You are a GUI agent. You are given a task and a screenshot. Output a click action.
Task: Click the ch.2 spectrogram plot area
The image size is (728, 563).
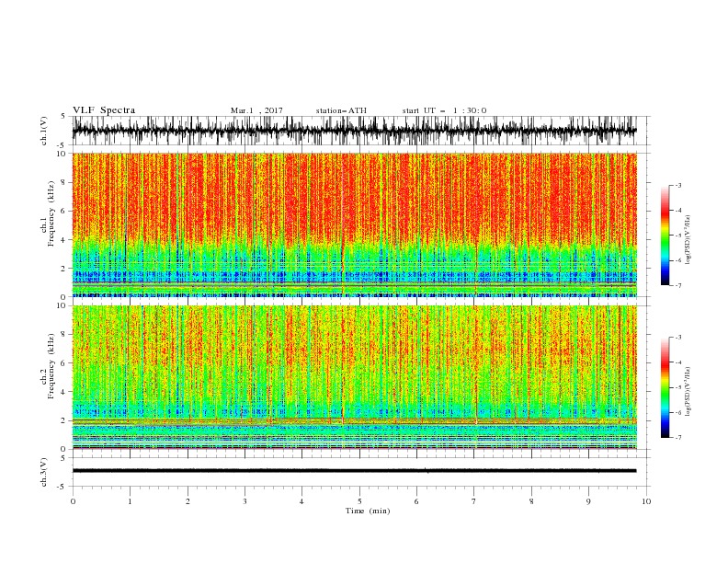pos(354,377)
